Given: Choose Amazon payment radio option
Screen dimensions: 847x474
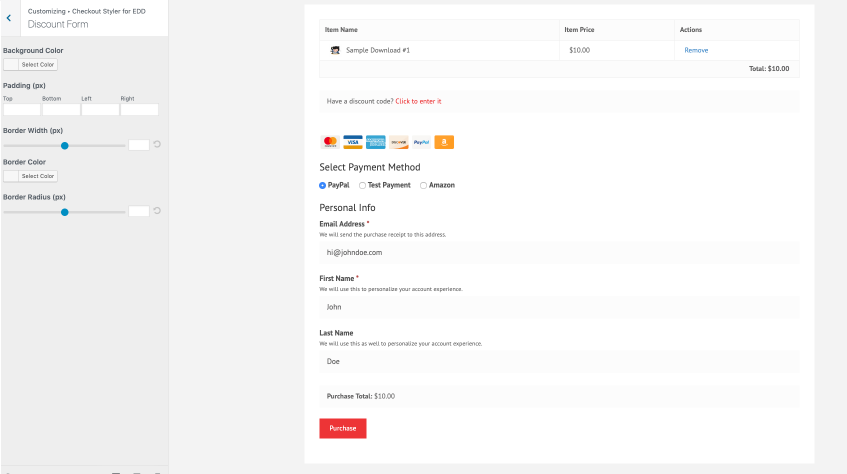Looking at the screenshot, I should (424, 185).
